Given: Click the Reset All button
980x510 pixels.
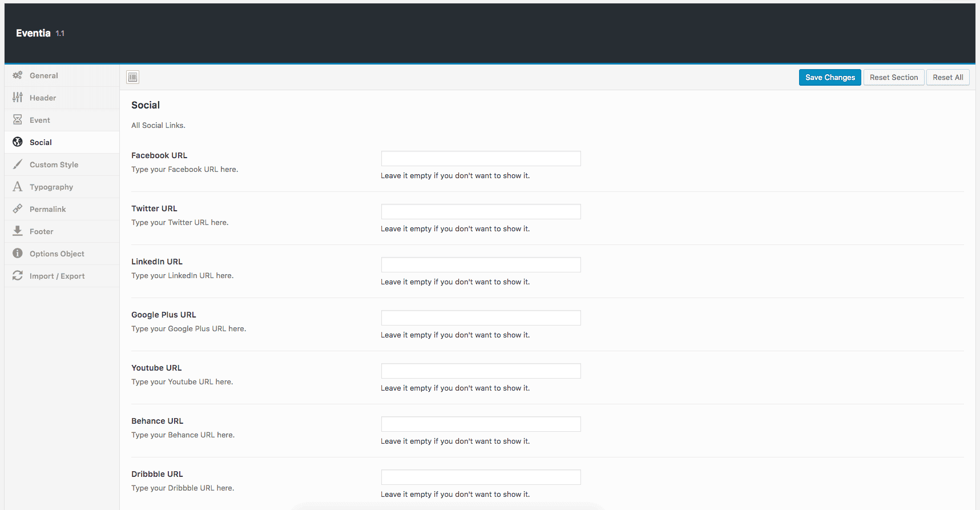Looking at the screenshot, I should (x=947, y=78).
